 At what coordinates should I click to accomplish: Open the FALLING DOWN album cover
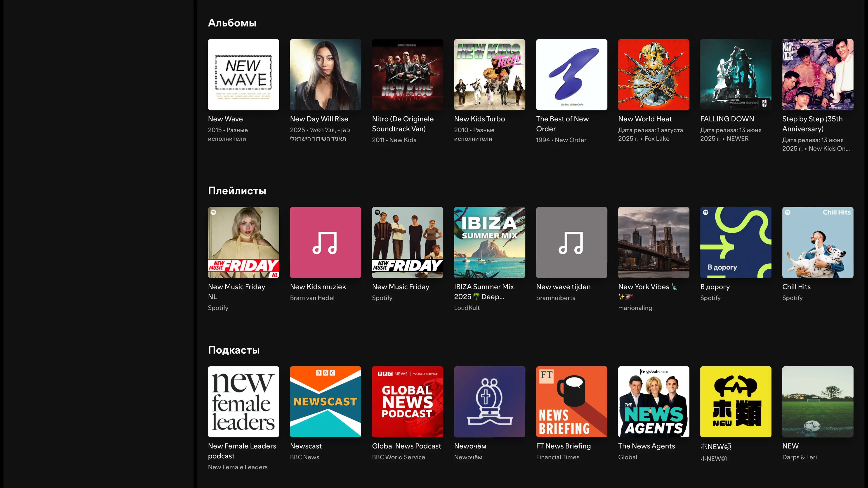736,74
